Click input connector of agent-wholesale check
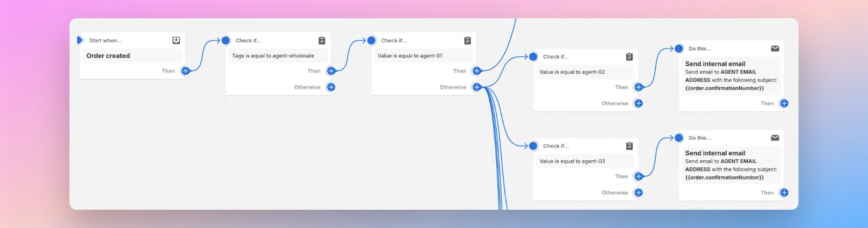This screenshot has width=868, height=228. coord(226,40)
